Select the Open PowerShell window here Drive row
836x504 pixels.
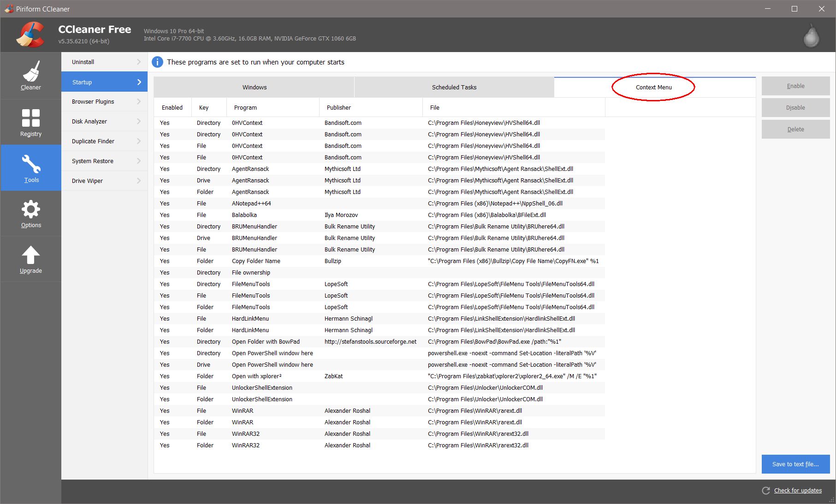pyautogui.click(x=379, y=365)
